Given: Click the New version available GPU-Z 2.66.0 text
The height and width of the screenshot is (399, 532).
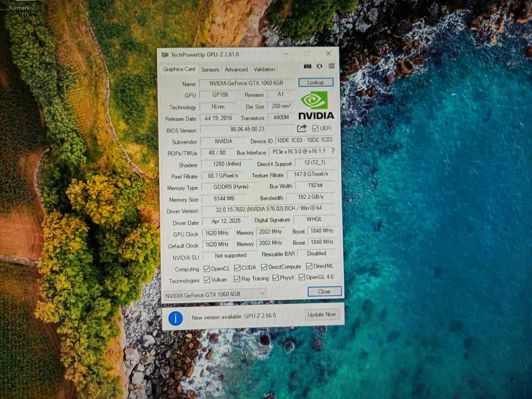Looking at the screenshot, I should point(234,316).
